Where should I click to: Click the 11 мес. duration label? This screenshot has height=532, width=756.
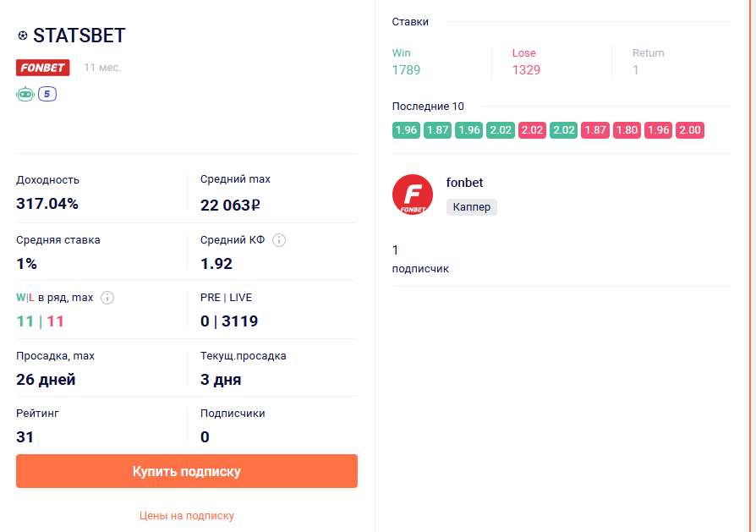(x=102, y=68)
